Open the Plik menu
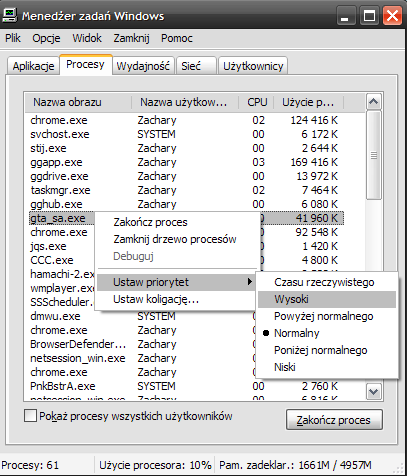 (x=13, y=38)
